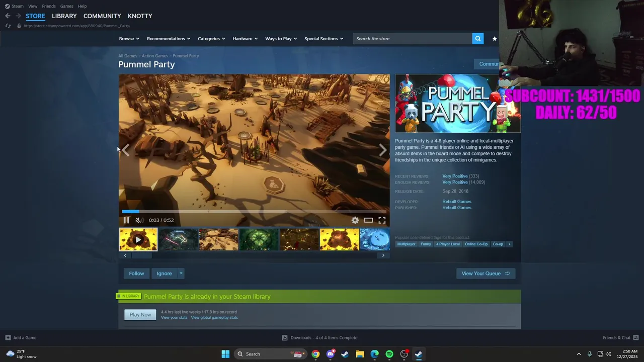Open the Games menu
The height and width of the screenshot is (362, 644).
[67, 6]
